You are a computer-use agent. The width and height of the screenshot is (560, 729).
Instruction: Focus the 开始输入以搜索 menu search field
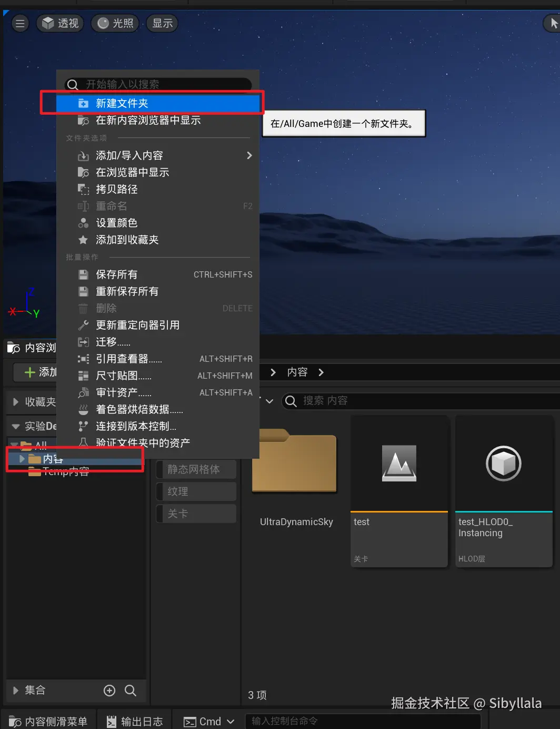(158, 84)
